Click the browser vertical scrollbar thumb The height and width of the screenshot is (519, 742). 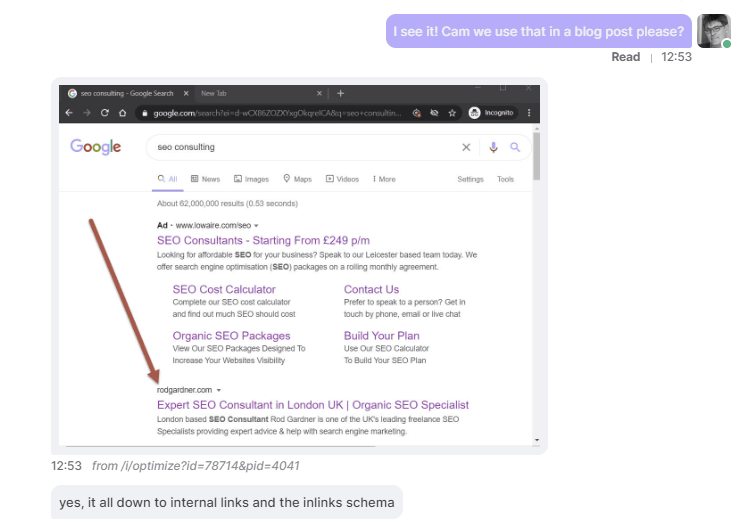pos(536,156)
